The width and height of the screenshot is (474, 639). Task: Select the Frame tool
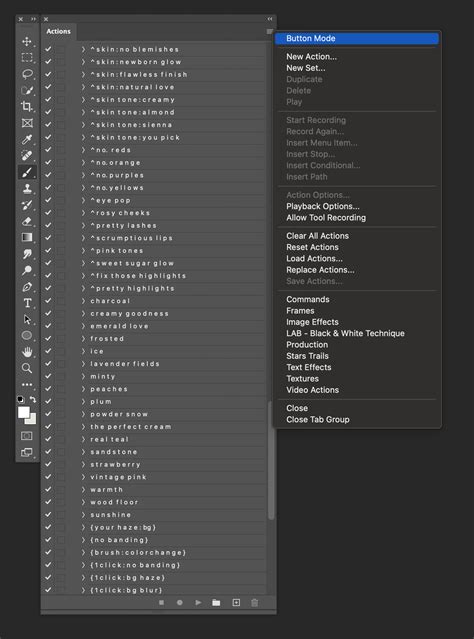tap(27, 123)
